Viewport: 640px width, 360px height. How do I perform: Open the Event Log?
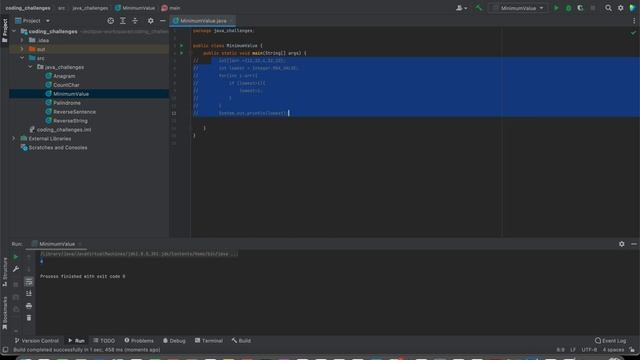click(610, 340)
